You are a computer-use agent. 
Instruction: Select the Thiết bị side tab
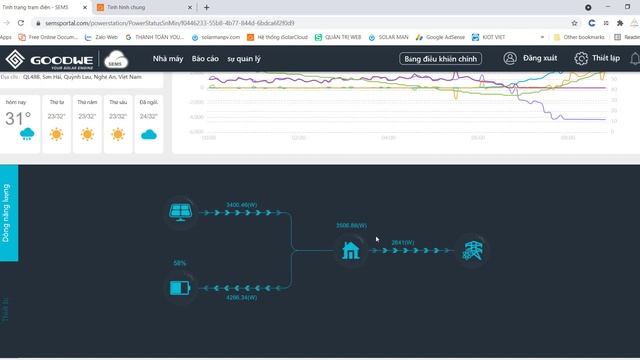click(x=6, y=309)
